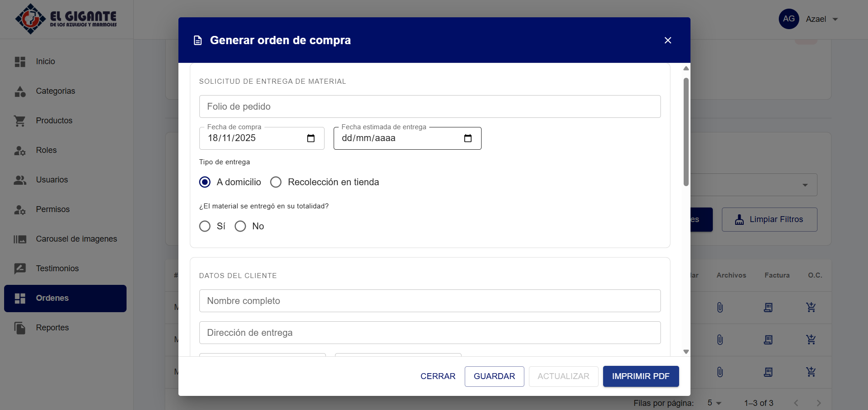Mark 'Sí' for material entregado en totalidad
The image size is (868, 410).
(205, 226)
